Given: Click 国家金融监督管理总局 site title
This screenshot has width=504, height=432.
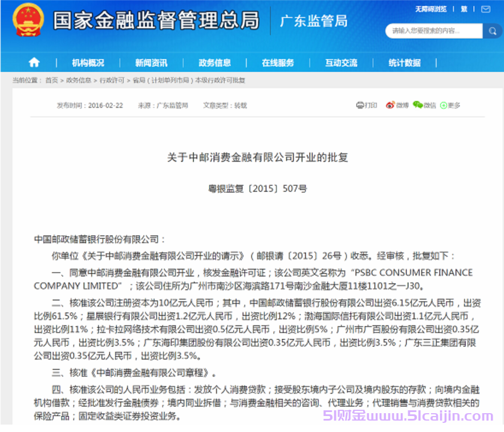Looking at the screenshot, I should click(x=156, y=21).
